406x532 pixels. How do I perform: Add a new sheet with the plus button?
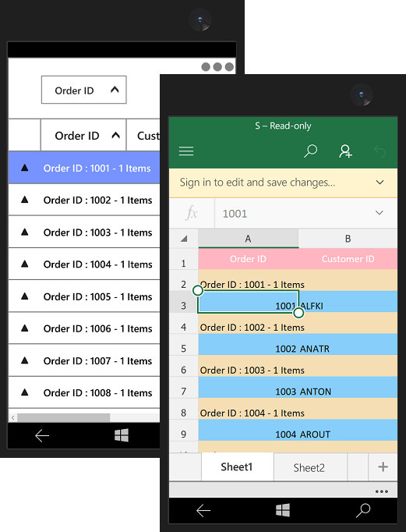pyautogui.click(x=383, y=466)
